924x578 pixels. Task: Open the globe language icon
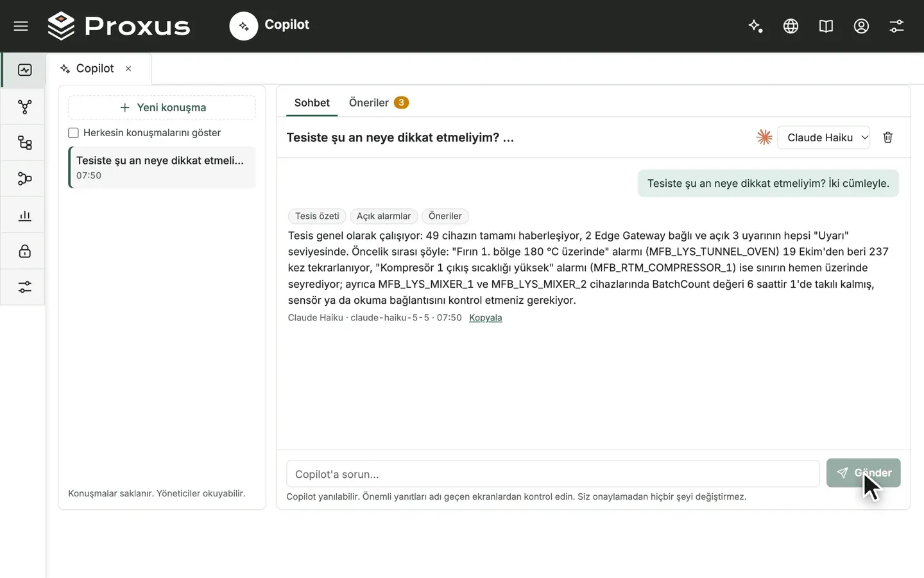click(x=791, y=26)
